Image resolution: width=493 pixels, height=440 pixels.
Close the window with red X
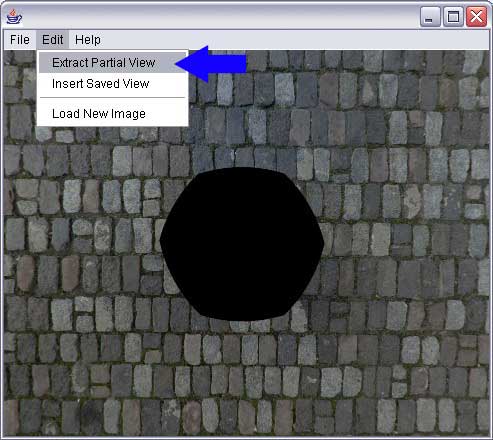(x=476, y=17)
